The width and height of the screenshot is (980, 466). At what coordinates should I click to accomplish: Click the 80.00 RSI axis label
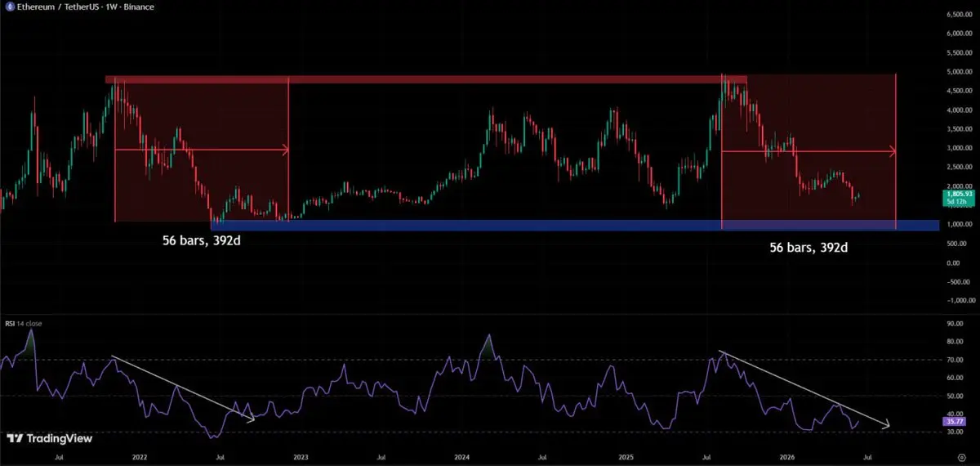pyautogui.click(x=955, y=342)
